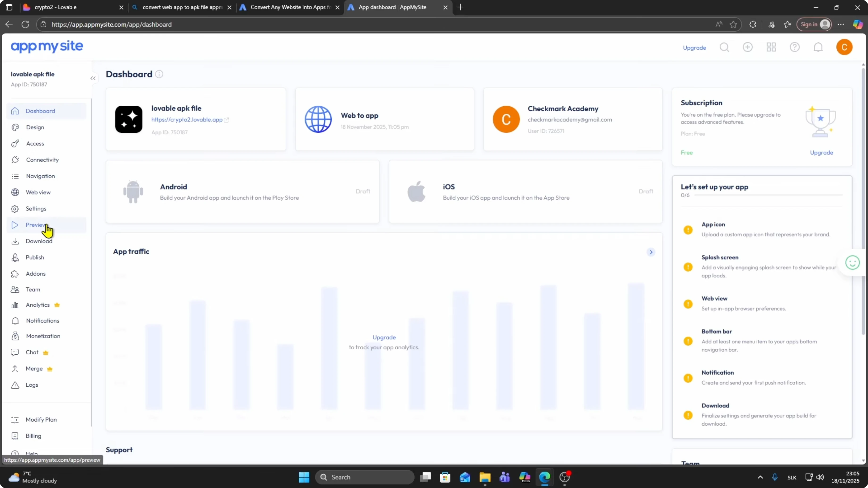The width and height of the screenshot is (868, 488).
Task: Collapse the left sidebar with double chevron
Action: tap(93, 79)
